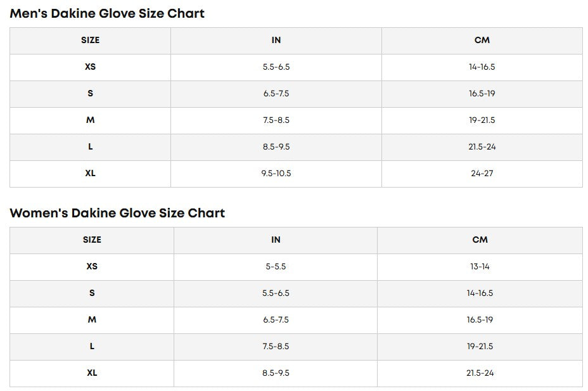Screen dimensions: 588x391
Task: Click the Women's Dakine Glove Size Chart heading
Action: (117, 213)
